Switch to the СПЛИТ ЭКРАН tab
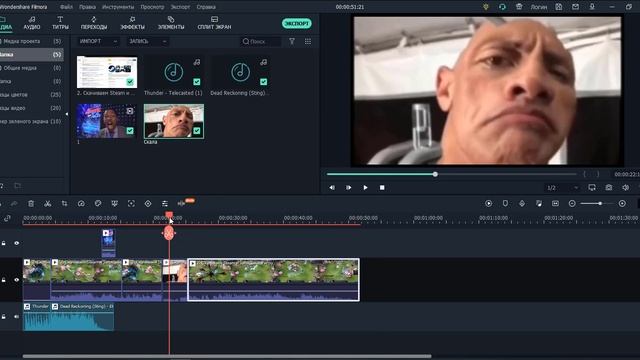The height and width of the screenshot is (360, 640). pos(214,23)
